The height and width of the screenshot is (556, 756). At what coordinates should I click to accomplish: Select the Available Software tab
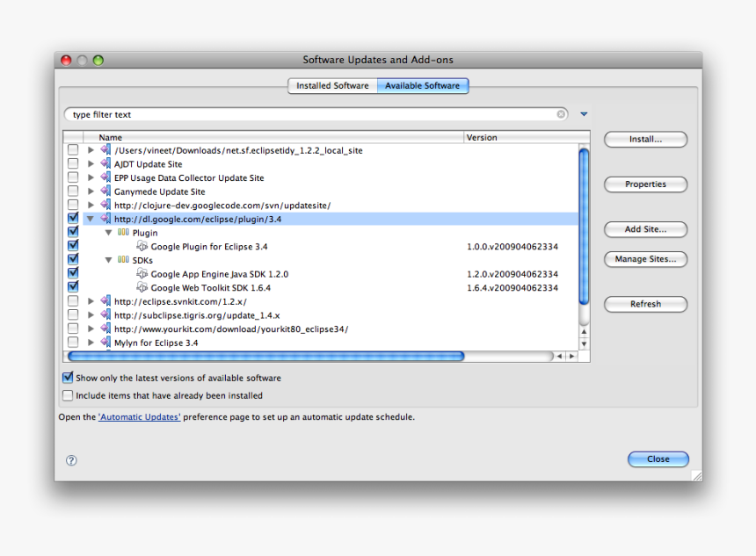coord(422,86)
